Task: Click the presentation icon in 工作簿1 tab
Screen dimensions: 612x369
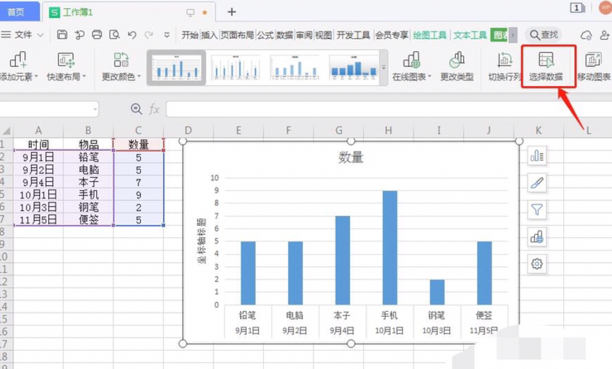Action: tap(190, 12)
